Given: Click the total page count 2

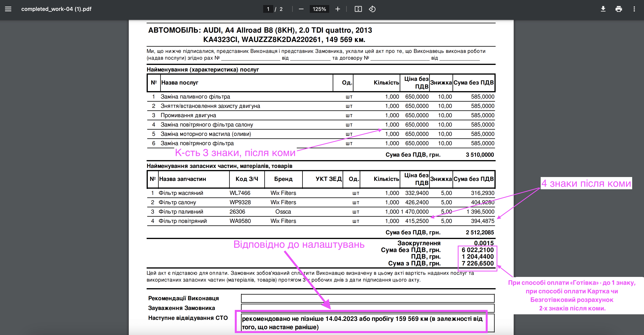Looking at the screenshot, I should [x=281, y=9].
